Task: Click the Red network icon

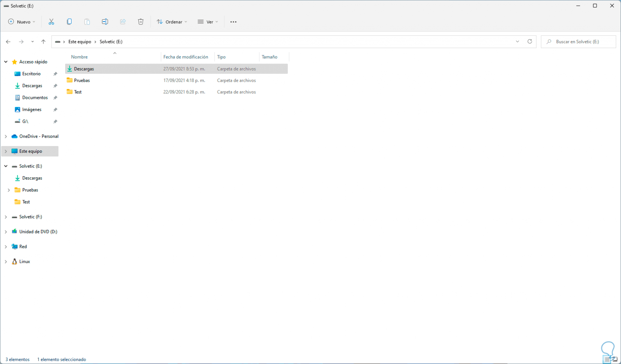Action: pos(14,247)
